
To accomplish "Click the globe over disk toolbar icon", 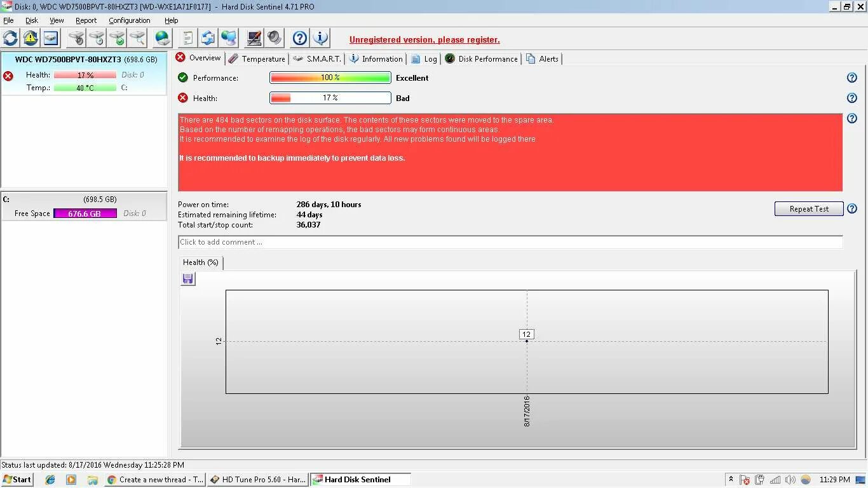I will point(163,38).
